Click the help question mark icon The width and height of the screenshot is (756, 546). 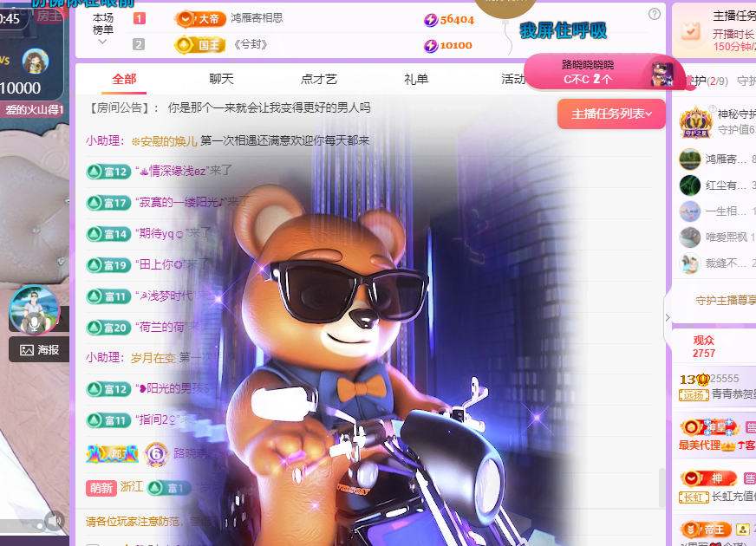tap(655, 14)
